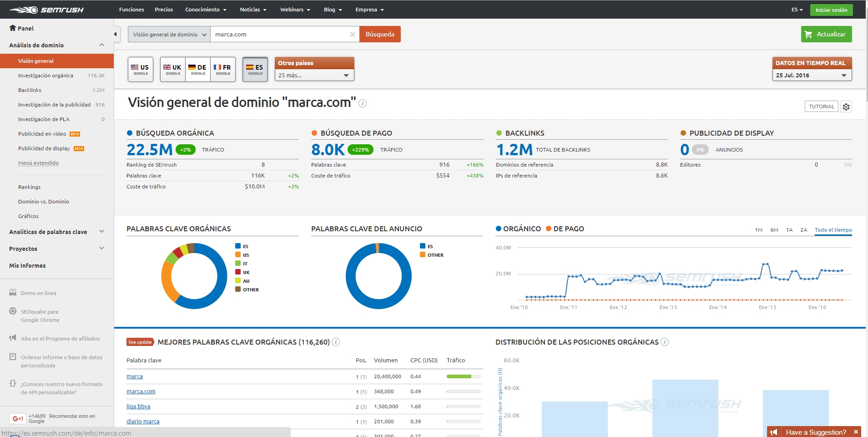Click the Google +1 button
This screenshot has width=868, height=437.
(18, 418)
